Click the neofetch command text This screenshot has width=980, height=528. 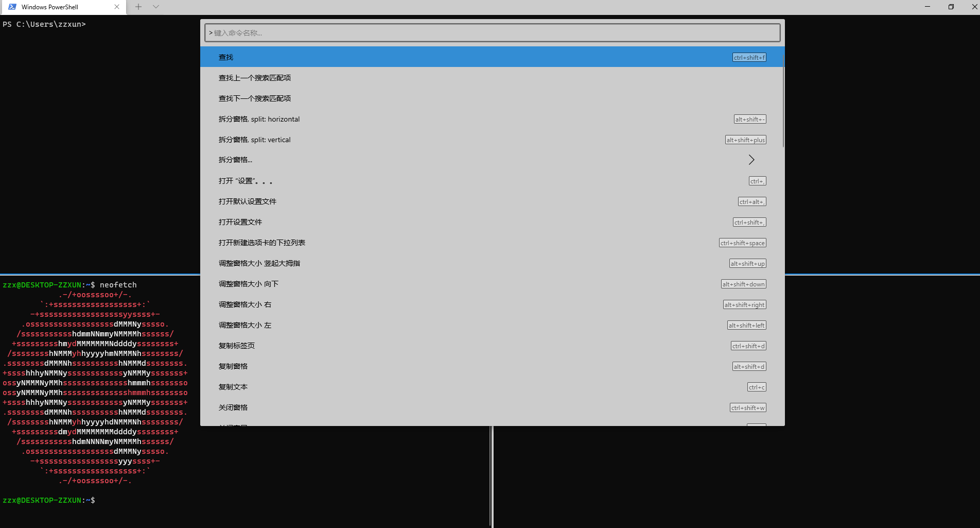pos(118,285)
